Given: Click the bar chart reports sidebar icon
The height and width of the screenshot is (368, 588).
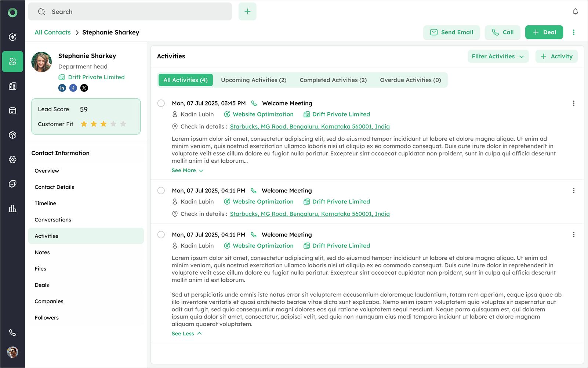Looking at the screenshot, I should (12, 209).
